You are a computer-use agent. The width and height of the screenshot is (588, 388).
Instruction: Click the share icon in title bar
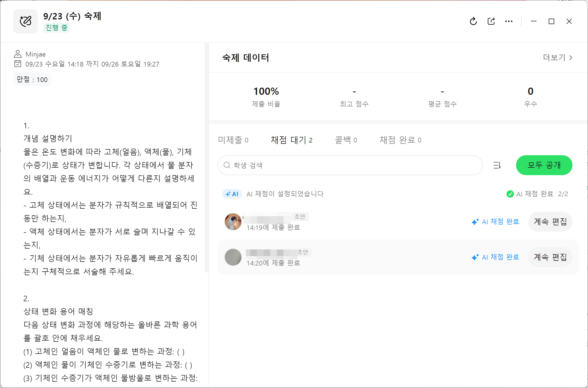[x=491, y=21]
